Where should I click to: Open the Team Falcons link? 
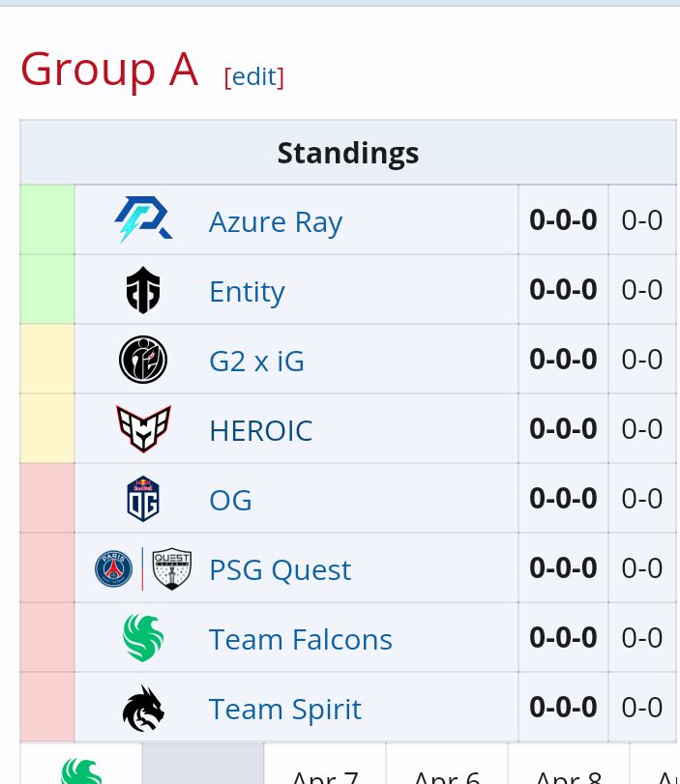[x=300, y=639]
